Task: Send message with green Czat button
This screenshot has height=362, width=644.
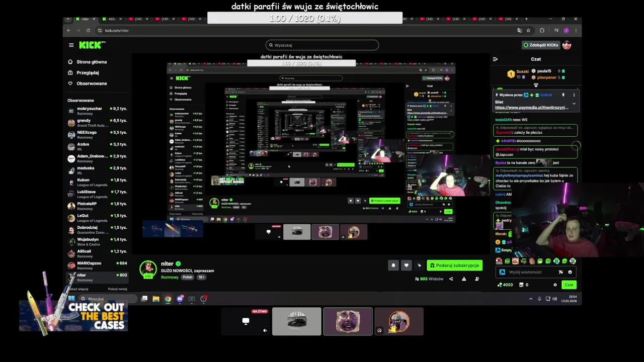Action: pos(569,285)
